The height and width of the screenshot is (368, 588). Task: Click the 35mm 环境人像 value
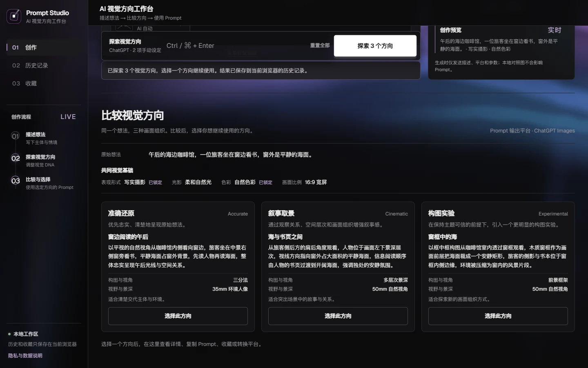230,289
